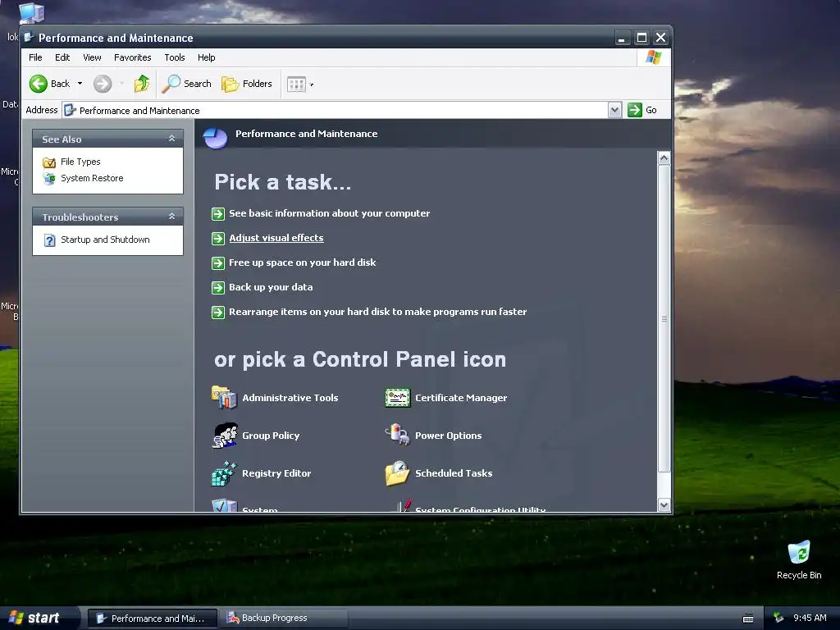Viewport: 840px width, 630px height.
Task: Open the View menu
Action: 92,57
